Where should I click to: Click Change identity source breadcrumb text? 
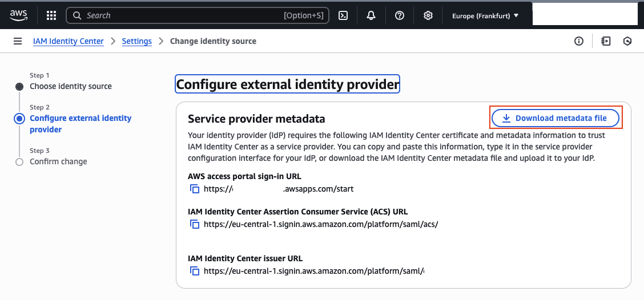point(213,41)
